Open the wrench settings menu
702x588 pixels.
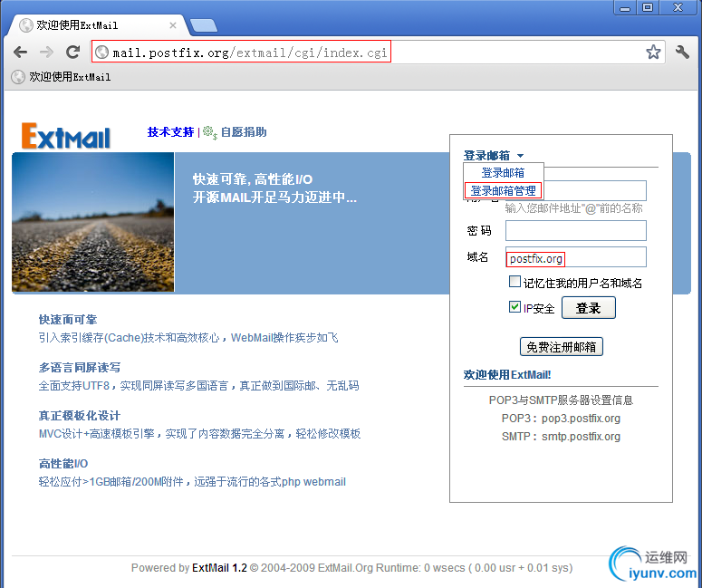click(x=682, y=52)
